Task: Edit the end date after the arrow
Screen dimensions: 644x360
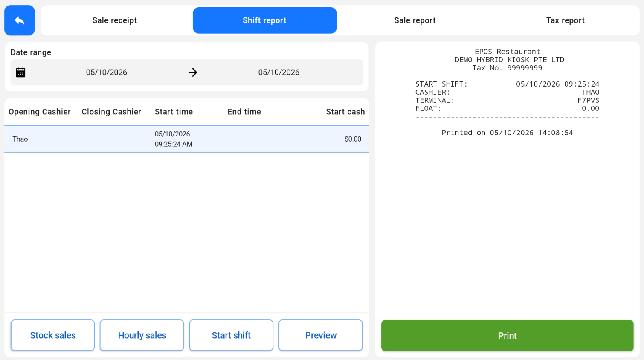Action: tap(279, 73)
